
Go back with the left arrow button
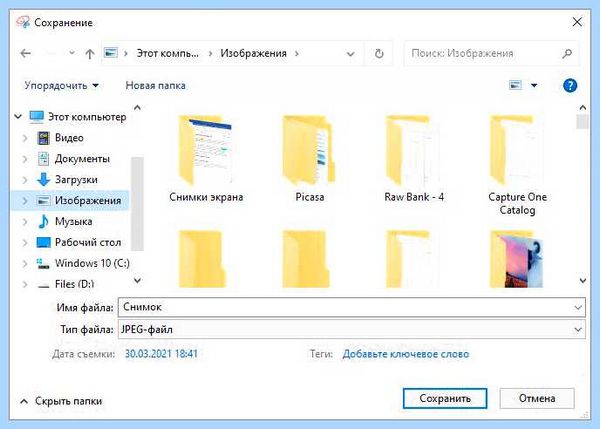[x=26, y=53]
